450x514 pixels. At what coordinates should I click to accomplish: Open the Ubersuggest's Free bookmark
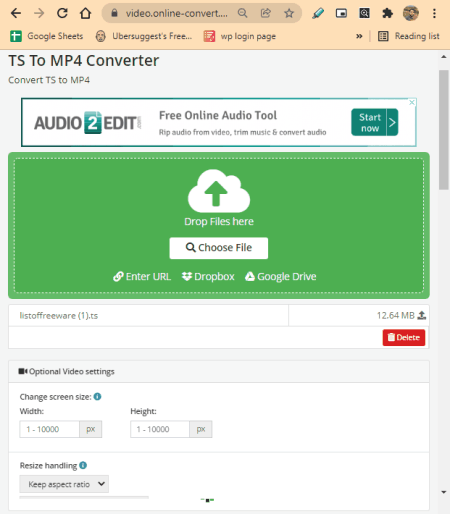pos(144,36)
